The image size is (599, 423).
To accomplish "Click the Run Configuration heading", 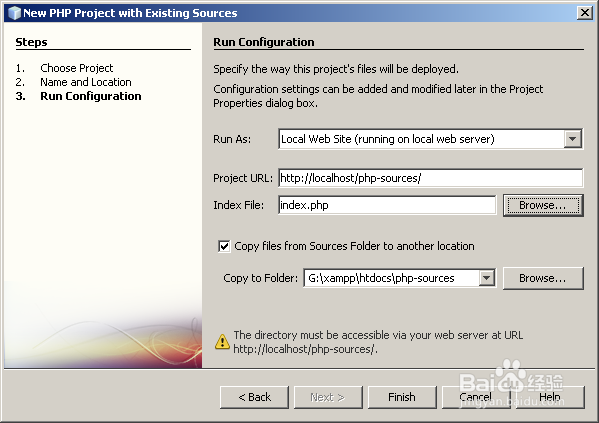I will 264,42.
